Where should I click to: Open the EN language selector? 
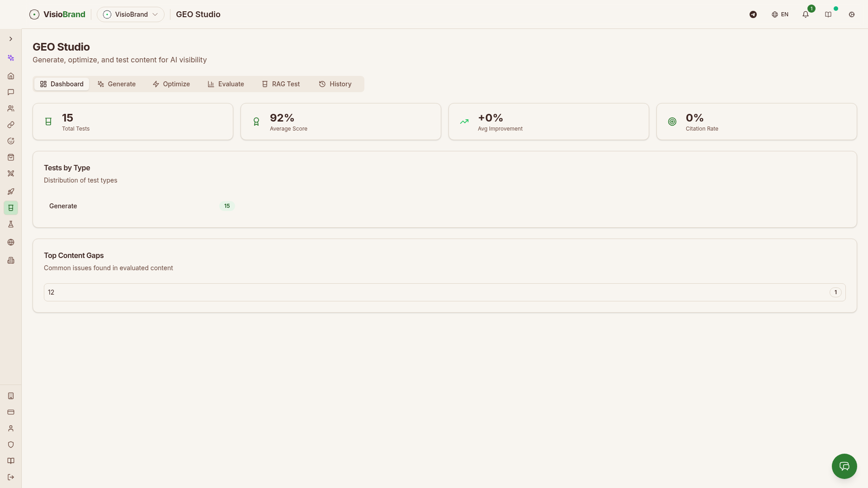(x=780, y=14)
